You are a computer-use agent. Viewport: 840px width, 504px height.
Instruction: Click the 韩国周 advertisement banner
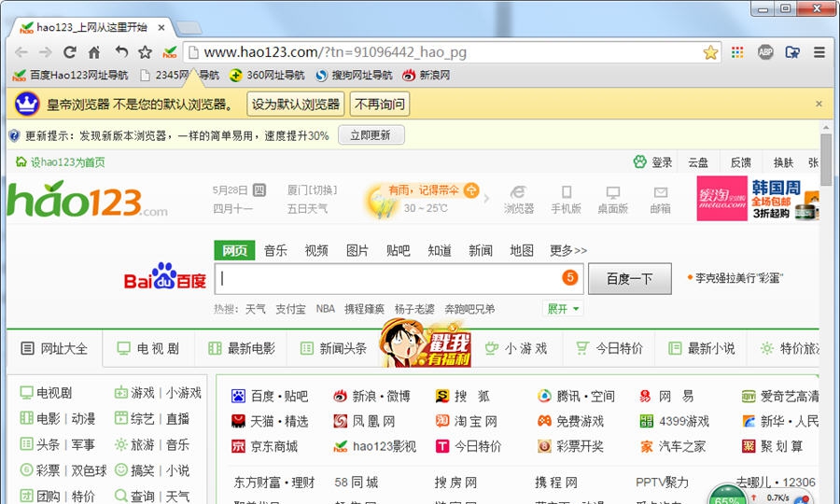point(758,199)
